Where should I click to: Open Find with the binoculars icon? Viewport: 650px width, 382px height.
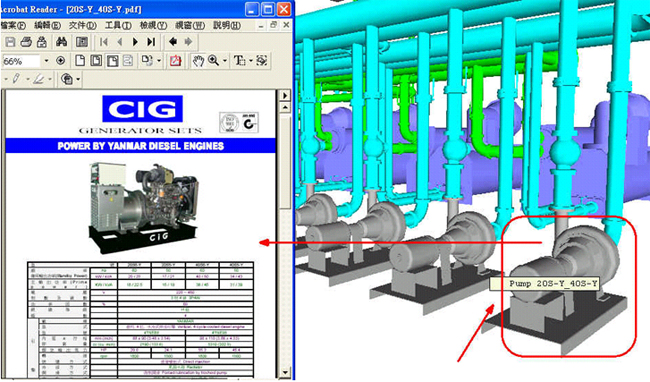click(61, 42)
